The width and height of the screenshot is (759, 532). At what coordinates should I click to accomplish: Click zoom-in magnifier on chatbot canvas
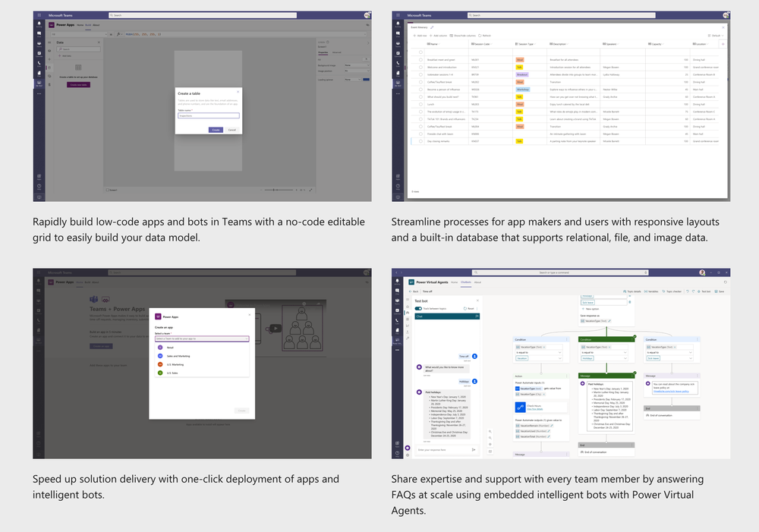click(x=490, y=431)
